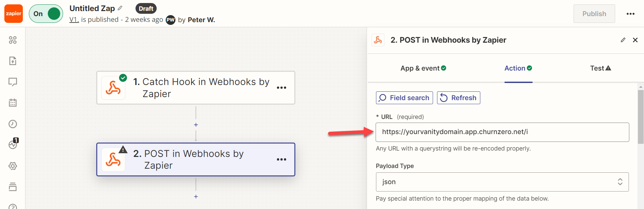
Task: Switch to the App & event tab
Action: pyautogui.click(x=423, y=68)
